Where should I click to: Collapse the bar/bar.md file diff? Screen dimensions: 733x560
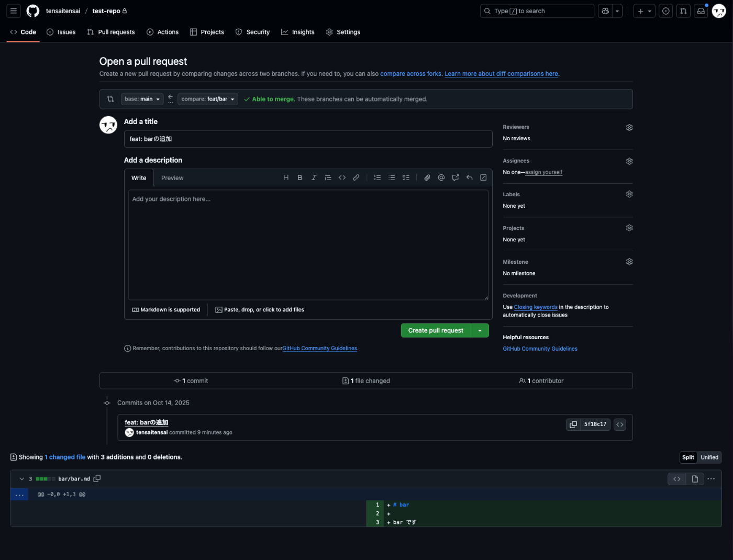coord(22,479)
